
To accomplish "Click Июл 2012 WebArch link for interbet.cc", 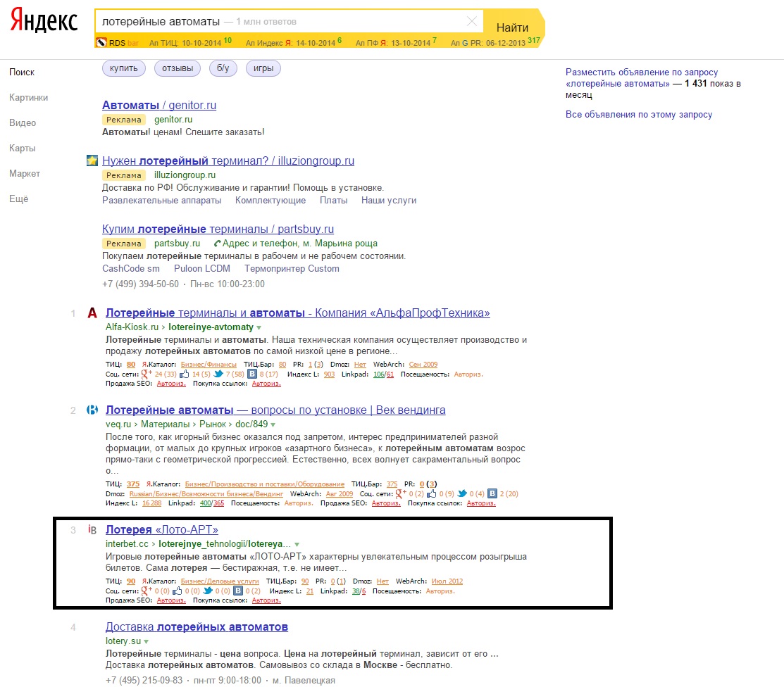I will tap(447, 581).
